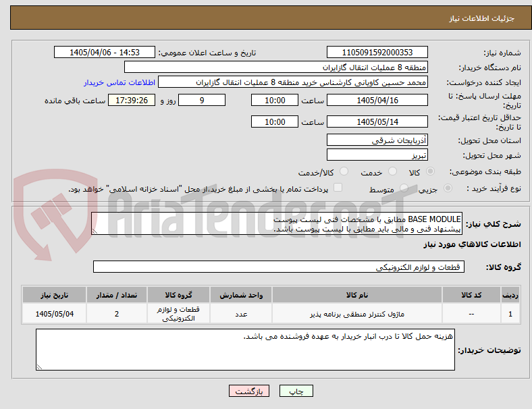This screenshot has width=532, height=409.
Task: Click the نام کالا column header
Action: (357, 295)
